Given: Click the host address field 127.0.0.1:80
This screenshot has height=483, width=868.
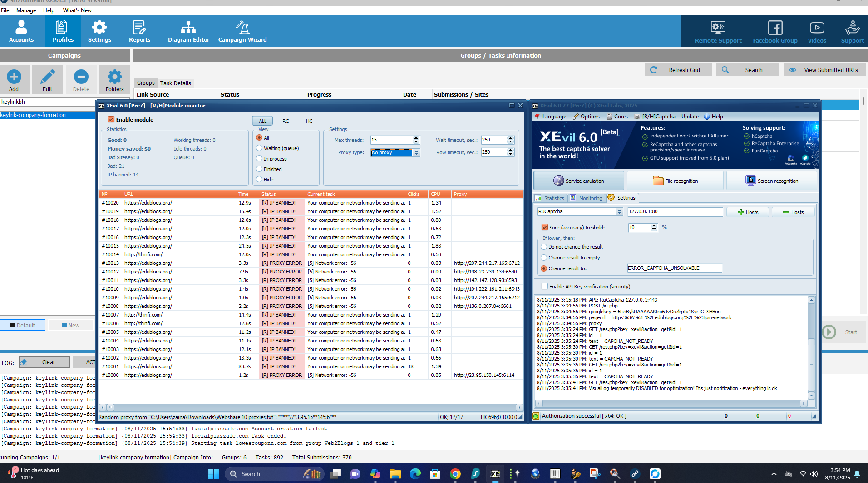Looking at the screenshot, I should (675, 212).
